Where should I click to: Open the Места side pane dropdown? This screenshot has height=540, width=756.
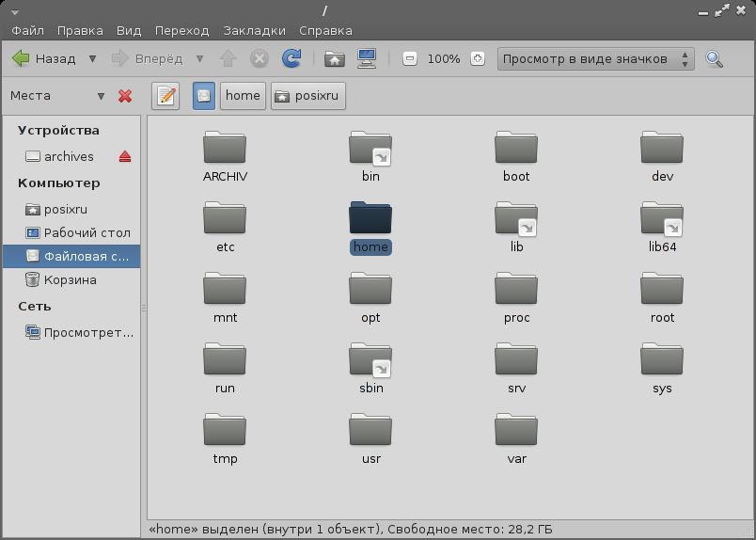(101, 96)
